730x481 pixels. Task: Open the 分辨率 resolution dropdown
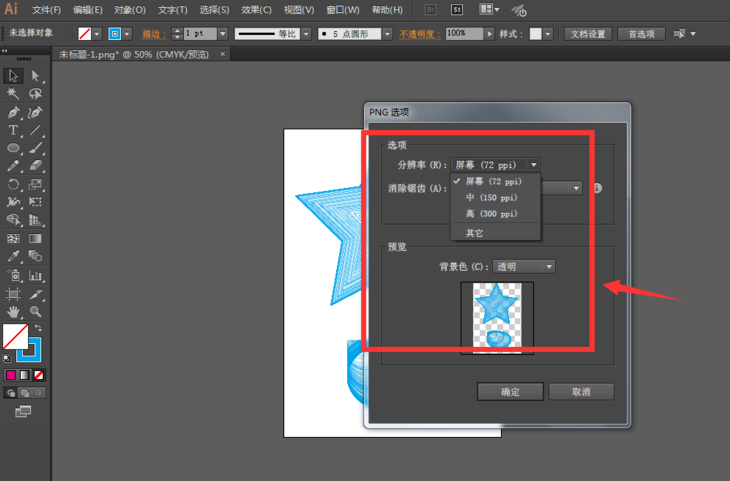[x=495, y=165]
